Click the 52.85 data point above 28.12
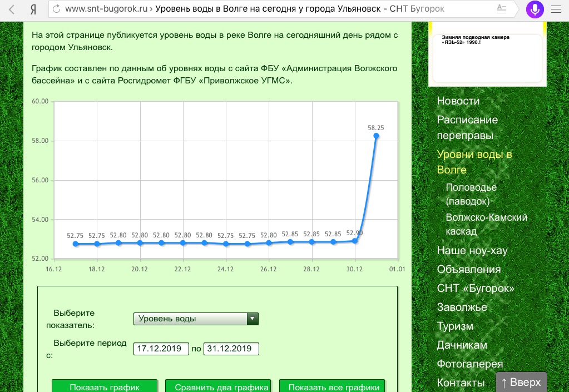 pyautogui.click(x=311, y=241)
